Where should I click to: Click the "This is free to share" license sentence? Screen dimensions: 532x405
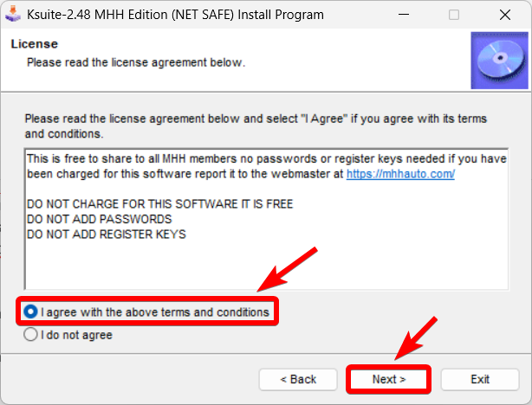tap(173, 159)
